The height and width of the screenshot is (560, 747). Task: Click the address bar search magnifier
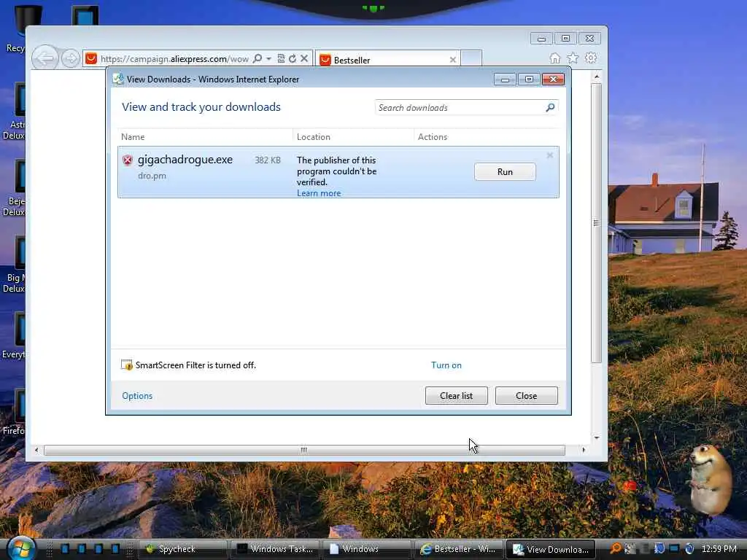click(x=258, y=58)
